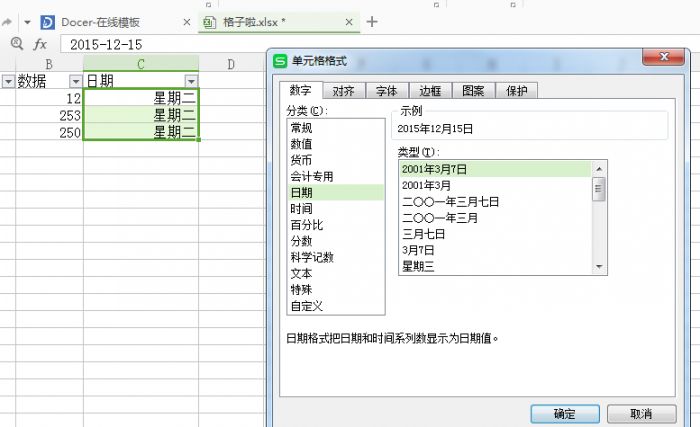Click the 日期 header cell
Screen dimensions: 700x427
point(141,81)
